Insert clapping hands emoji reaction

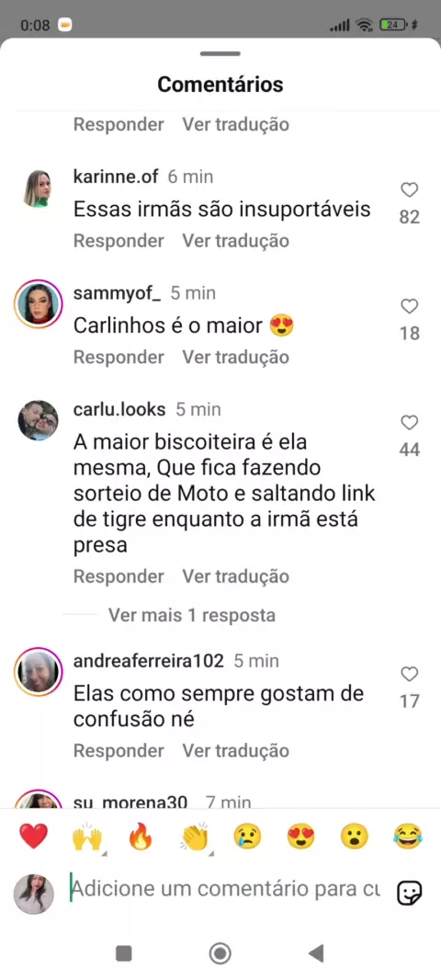pyautogui.click(x=194, y=837)
